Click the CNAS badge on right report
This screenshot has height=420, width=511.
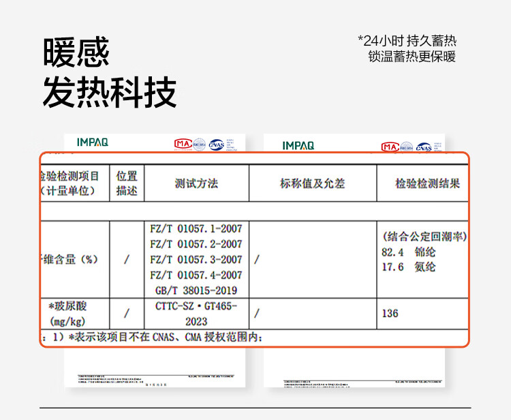[x=424, y=147]
